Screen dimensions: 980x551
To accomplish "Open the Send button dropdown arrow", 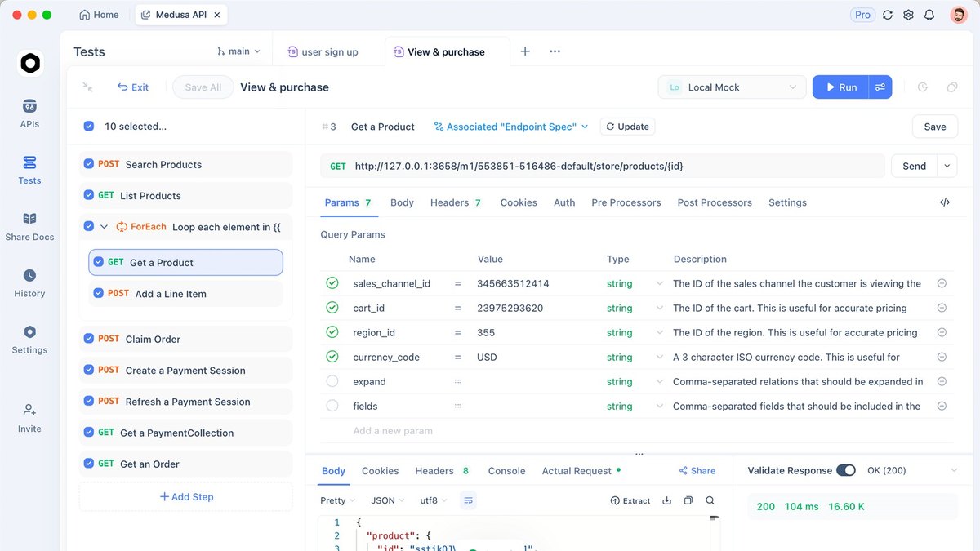I will pos(947,166).
